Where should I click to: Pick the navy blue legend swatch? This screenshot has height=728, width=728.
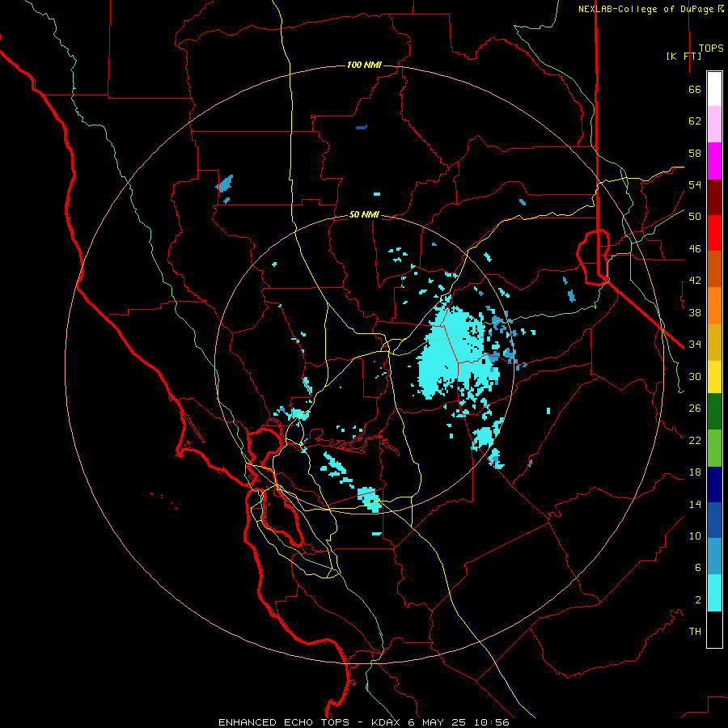[714, 485]
